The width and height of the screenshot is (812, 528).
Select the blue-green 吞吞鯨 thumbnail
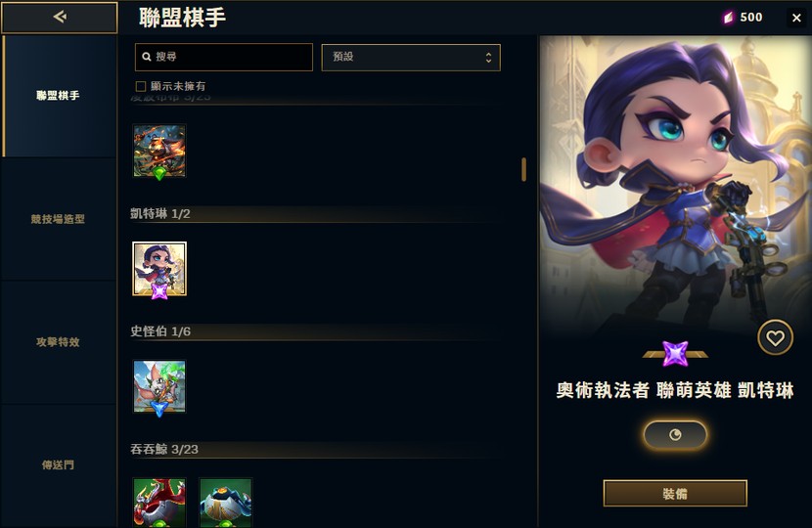pos(225,503)
